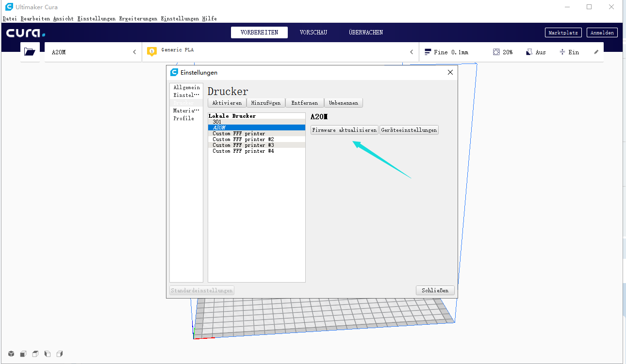The image size is (626, 364).
Task: Open print settings with the pencil icon
Action: (596, 52)
